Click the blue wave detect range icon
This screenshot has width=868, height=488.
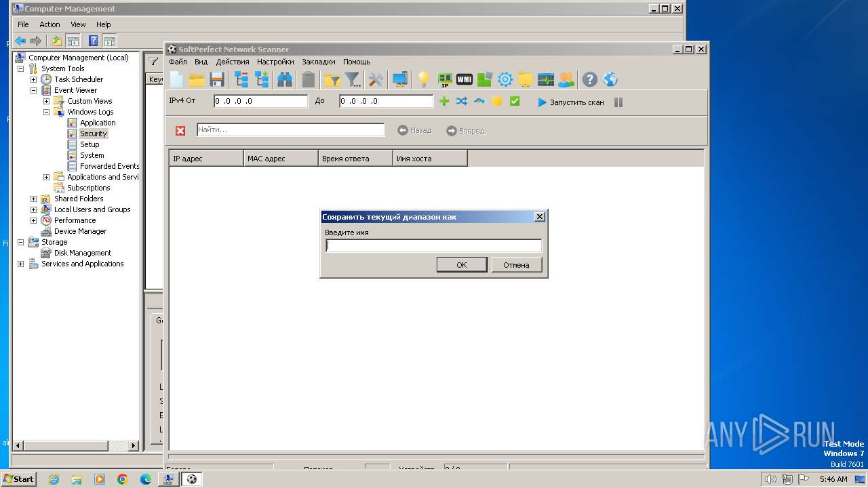[479, 101]
